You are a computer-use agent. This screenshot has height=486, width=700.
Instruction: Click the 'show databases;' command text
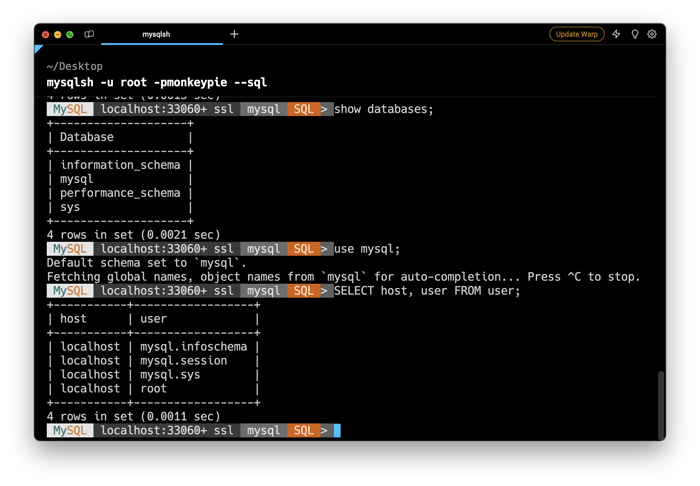pyautogui.click(x=383, y=109)
